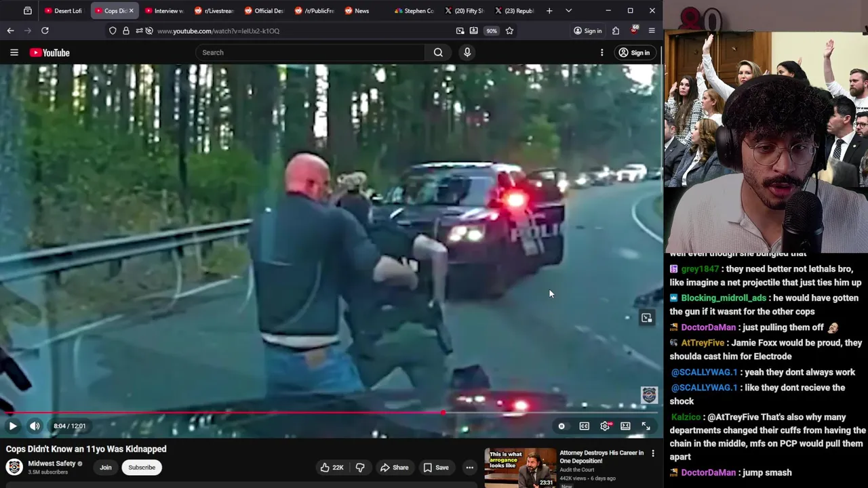The image size is (868, 488).
Task: Reload the current page
Action: point(45,30)
